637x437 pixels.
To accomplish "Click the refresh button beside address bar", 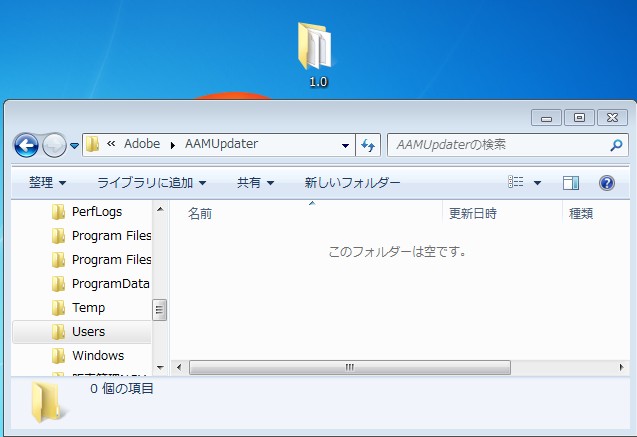I will (x=367, y=145).
